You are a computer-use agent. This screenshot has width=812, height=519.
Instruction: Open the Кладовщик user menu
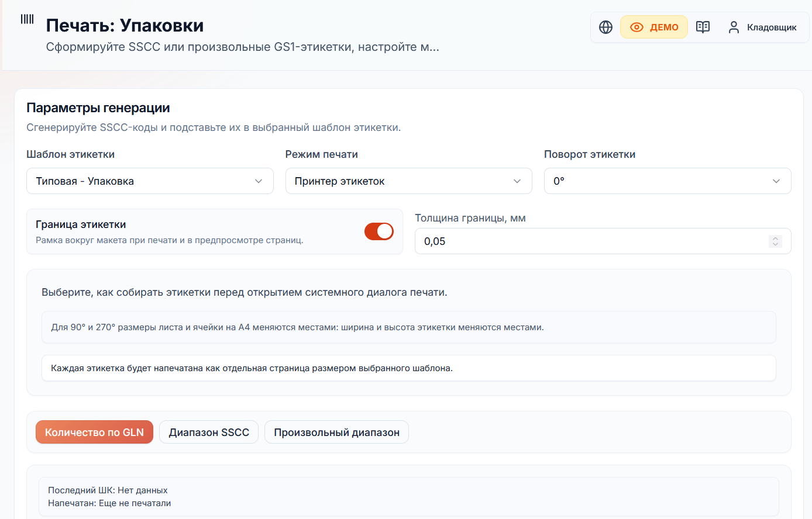point(762,27)
